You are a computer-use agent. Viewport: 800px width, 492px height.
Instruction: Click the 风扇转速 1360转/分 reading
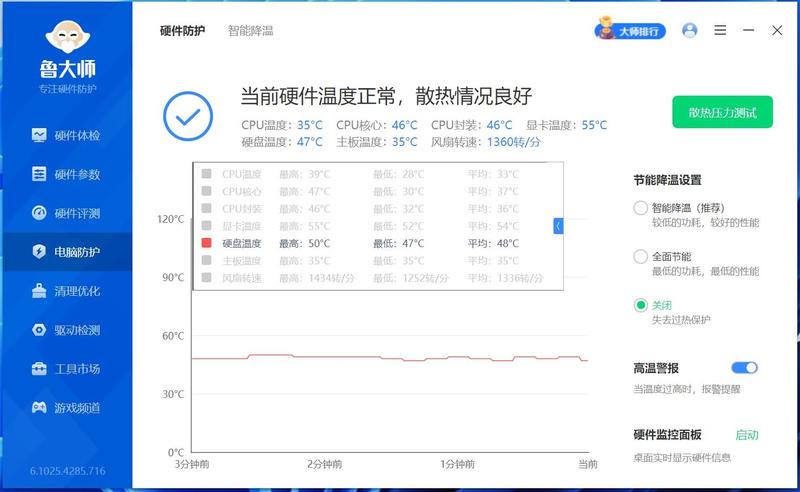coord(485,142)
